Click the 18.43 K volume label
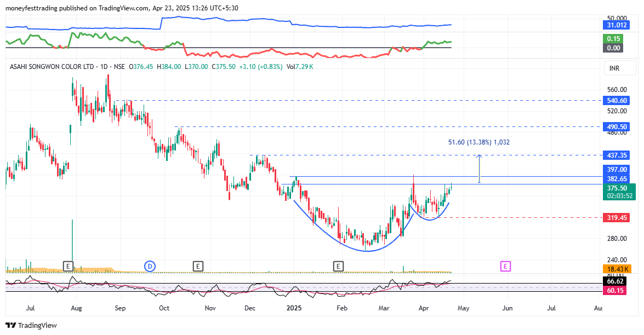This screenshot has width=644, height=335. coord(617,269)
